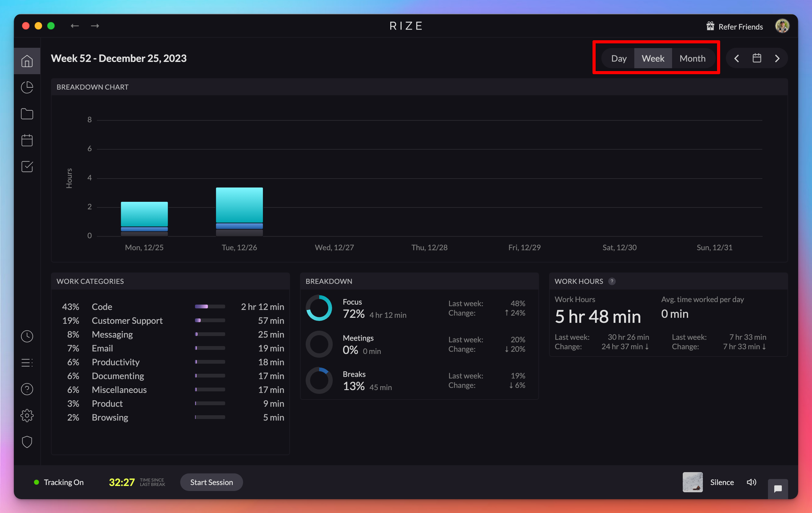The height and width of the screenshot is (513, 812).
Task: Click the Breaks donut chart
Action: coord(319,380)
